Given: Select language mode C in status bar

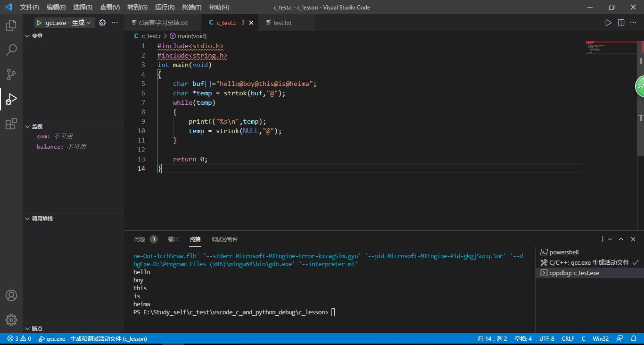Looking at the screenshot, I should pos(583,338).
